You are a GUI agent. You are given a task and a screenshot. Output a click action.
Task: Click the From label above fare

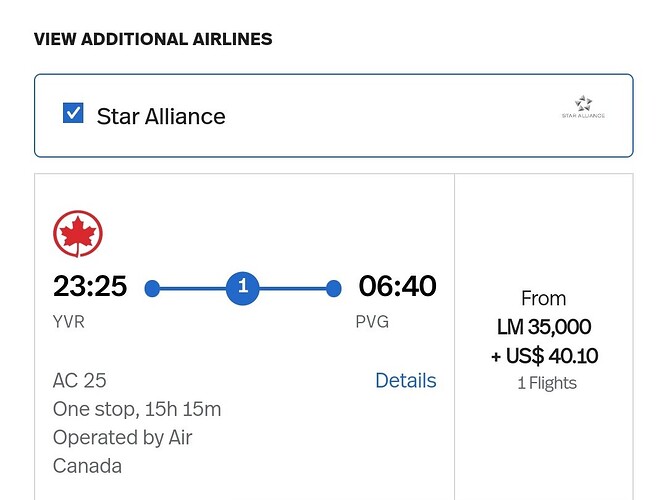543,298
